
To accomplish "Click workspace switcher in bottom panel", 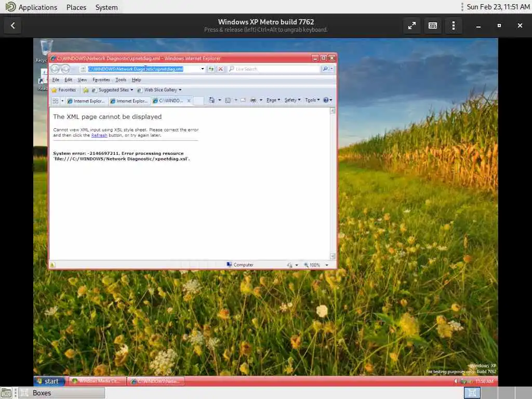I will click(x=472, y=393).
